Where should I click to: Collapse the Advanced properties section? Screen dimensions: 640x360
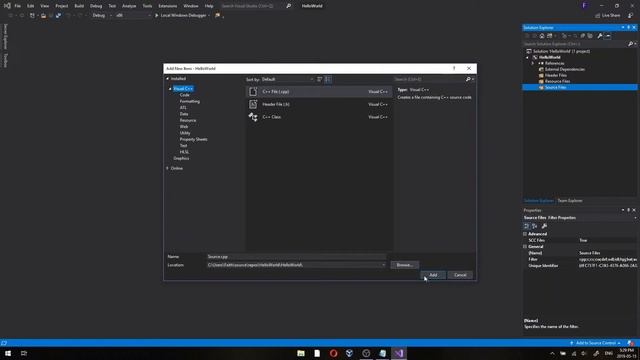click(x=525, y=234)
